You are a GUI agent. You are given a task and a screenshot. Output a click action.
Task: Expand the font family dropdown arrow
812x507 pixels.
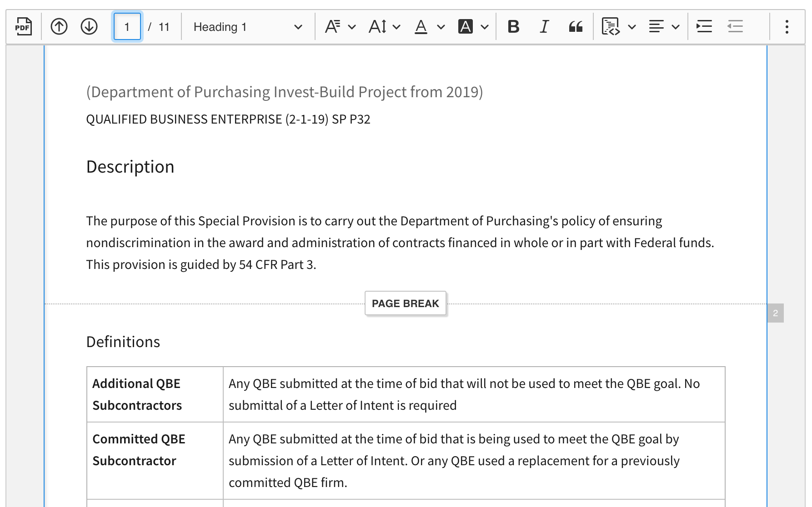tap(352, 27)
